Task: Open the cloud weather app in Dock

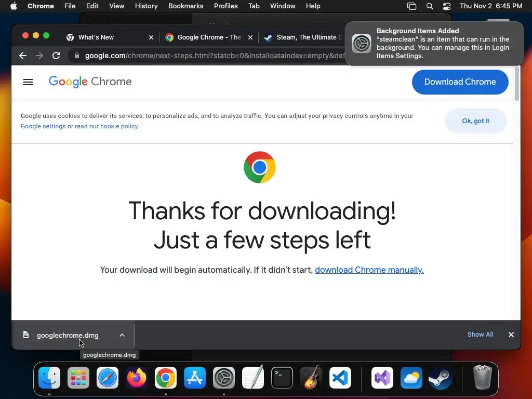Action: point(411,378)
